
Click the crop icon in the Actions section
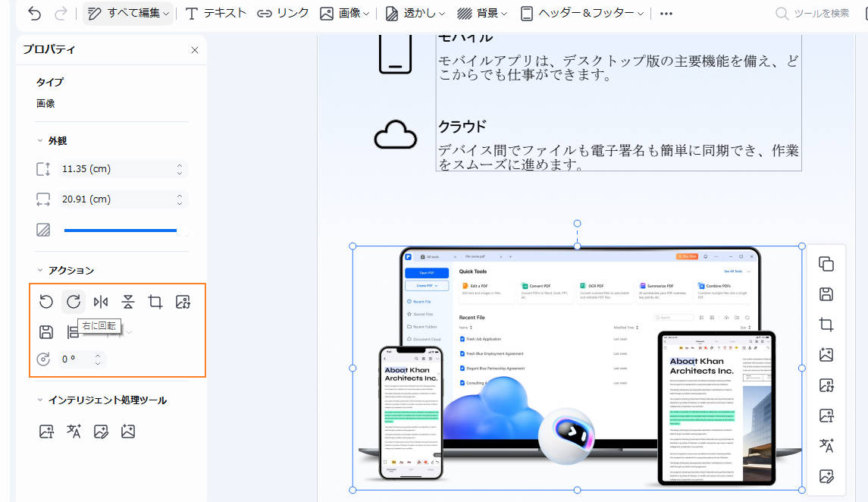tap(155, 301)
